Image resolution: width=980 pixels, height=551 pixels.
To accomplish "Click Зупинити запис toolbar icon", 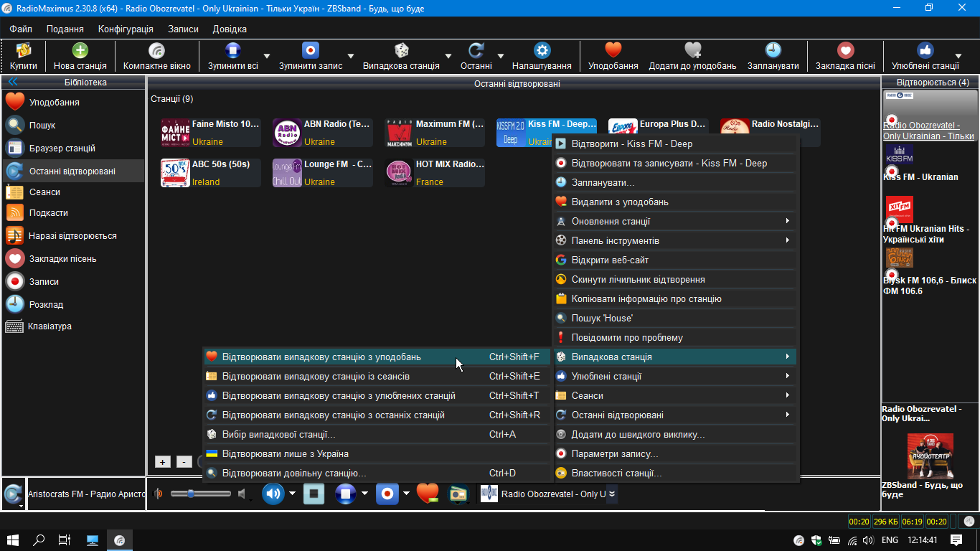I will click(311, 56).
